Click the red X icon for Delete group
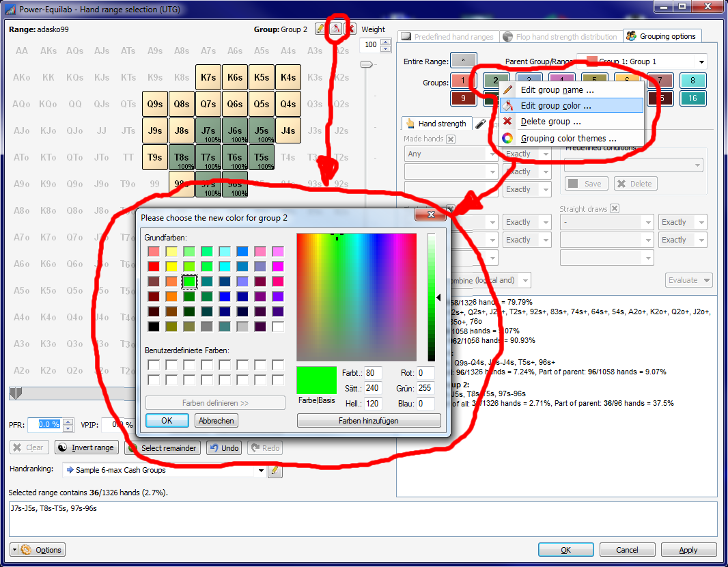 tap(508, 121)
